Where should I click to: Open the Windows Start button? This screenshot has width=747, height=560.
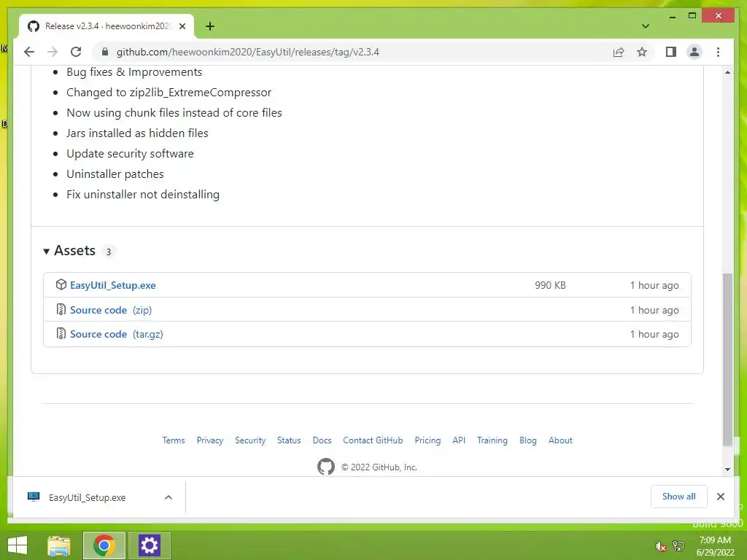(18, 545)
